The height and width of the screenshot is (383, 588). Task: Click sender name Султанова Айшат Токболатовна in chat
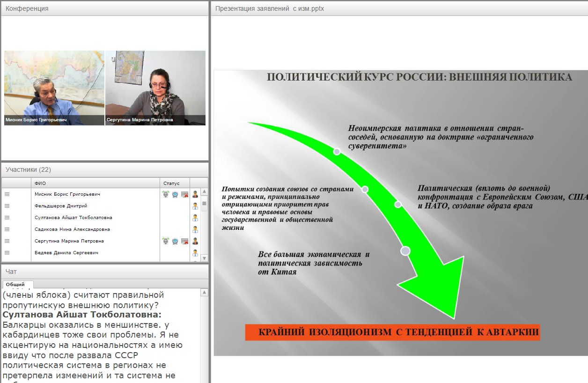click(x=82, y=315)
